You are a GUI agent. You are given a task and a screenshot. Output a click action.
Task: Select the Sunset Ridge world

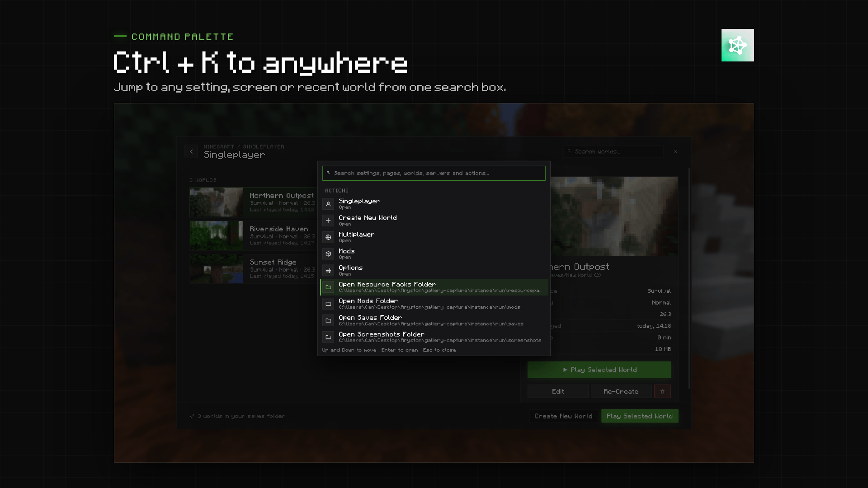click(253, 269)
